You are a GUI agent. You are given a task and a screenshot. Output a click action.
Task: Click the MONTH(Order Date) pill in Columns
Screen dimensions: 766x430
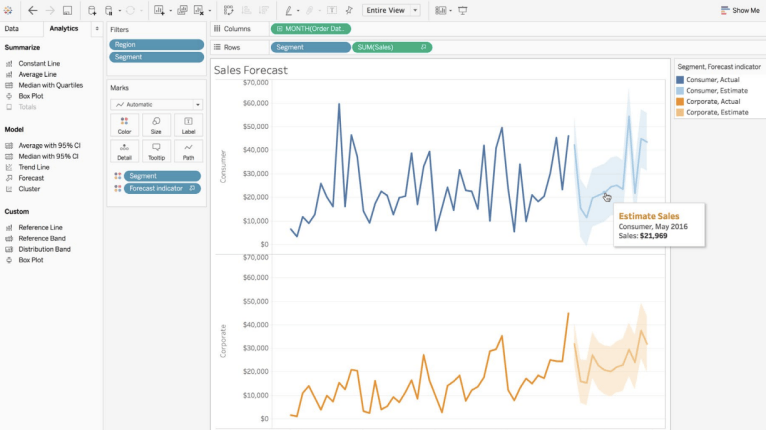click(x=311, y=29)
